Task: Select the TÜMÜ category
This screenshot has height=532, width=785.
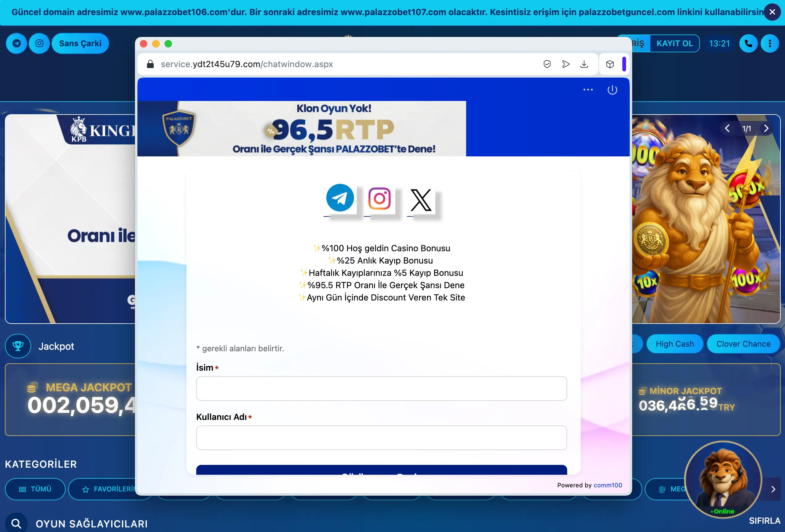Action: point(35,489)
